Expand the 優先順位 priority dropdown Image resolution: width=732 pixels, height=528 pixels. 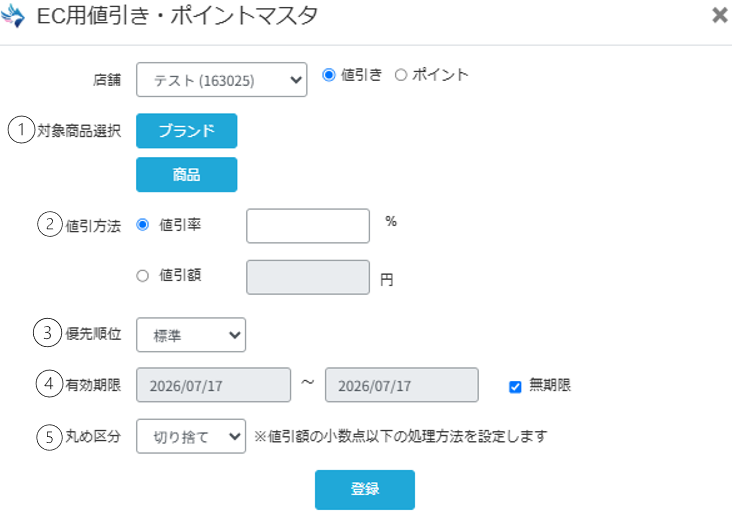pos(190,335)
